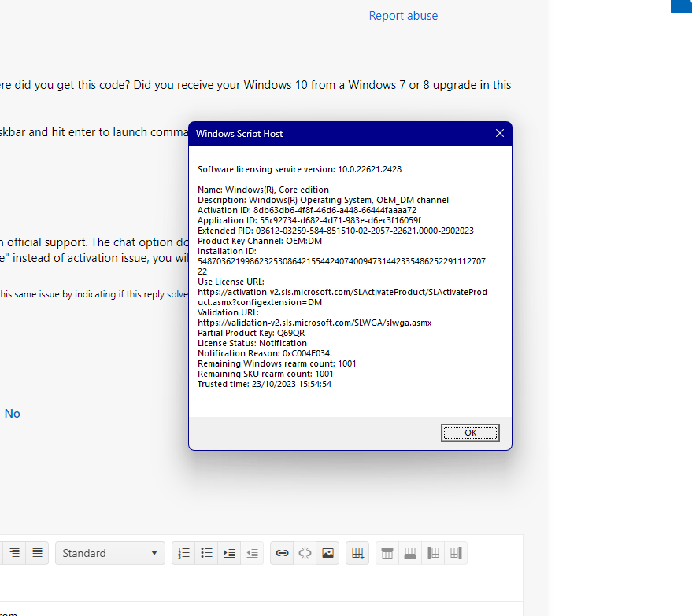Click the Partial Product Key: Q69QR line

pyautogui.click(x=251, y=333)
